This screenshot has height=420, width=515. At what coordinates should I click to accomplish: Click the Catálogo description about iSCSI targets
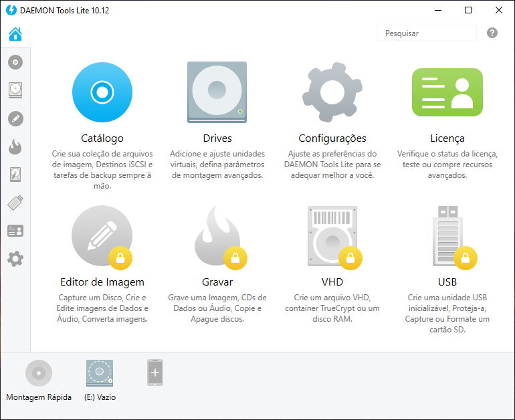(x=102, y=170)
